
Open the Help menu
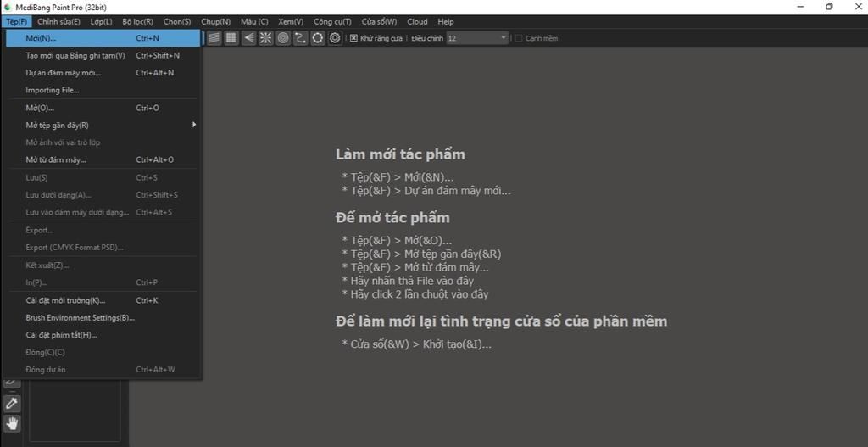[x=446, y=21]
